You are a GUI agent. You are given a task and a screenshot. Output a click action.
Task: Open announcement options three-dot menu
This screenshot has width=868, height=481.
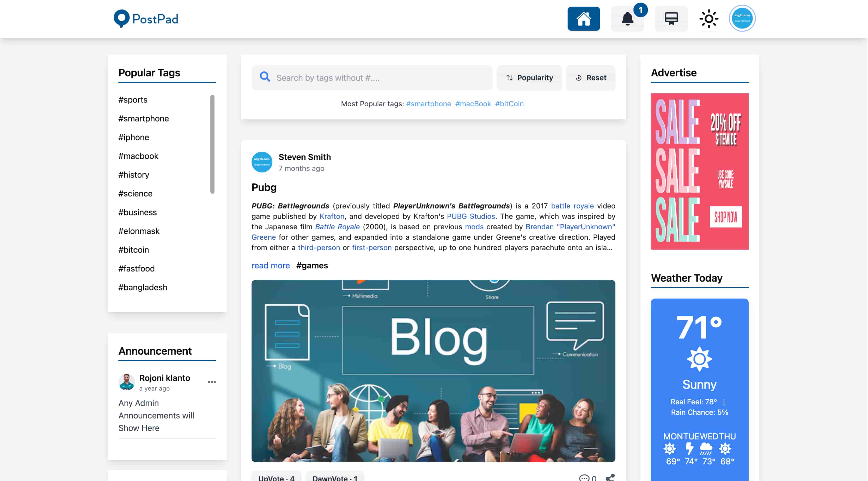pos(212,382)
